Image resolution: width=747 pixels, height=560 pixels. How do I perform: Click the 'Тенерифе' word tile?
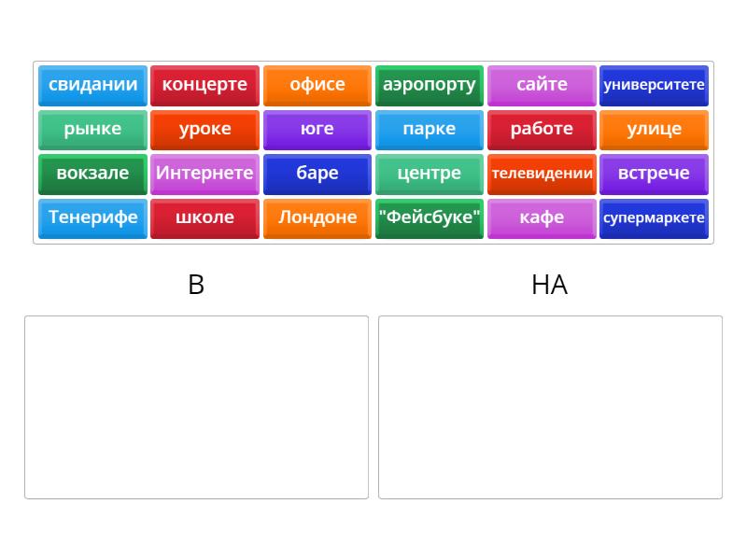pos(92,218)
